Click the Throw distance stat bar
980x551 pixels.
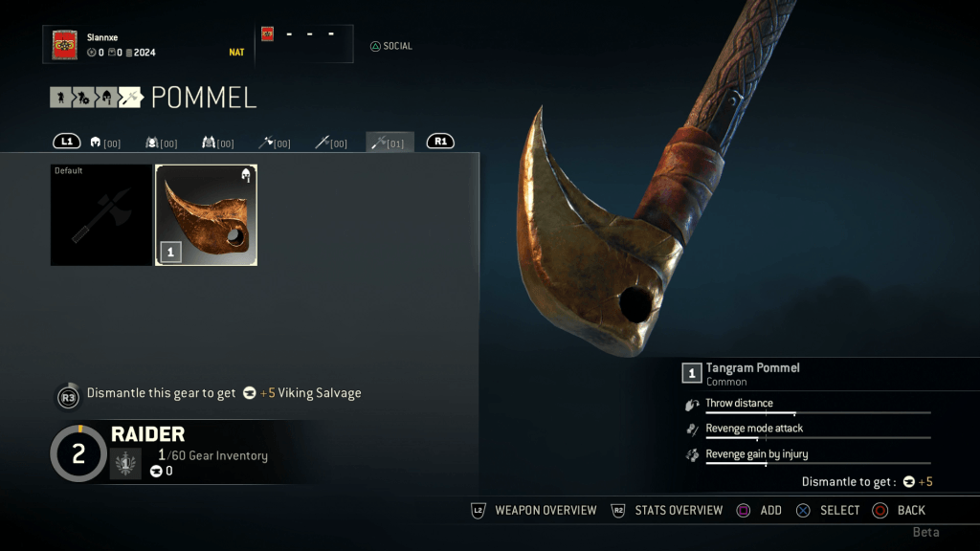pos(818,413)
